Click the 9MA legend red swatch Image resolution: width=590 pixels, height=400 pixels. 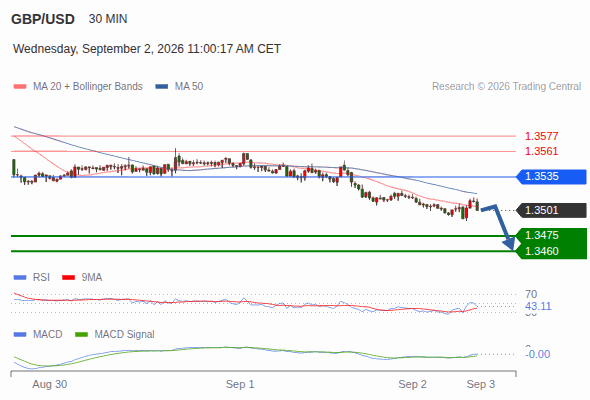click(x=68, y=278)
